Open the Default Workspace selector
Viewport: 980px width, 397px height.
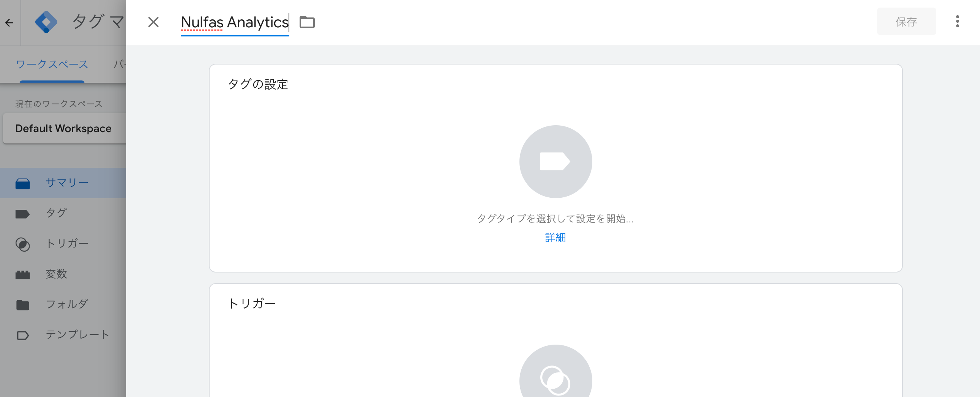point(64,129)
